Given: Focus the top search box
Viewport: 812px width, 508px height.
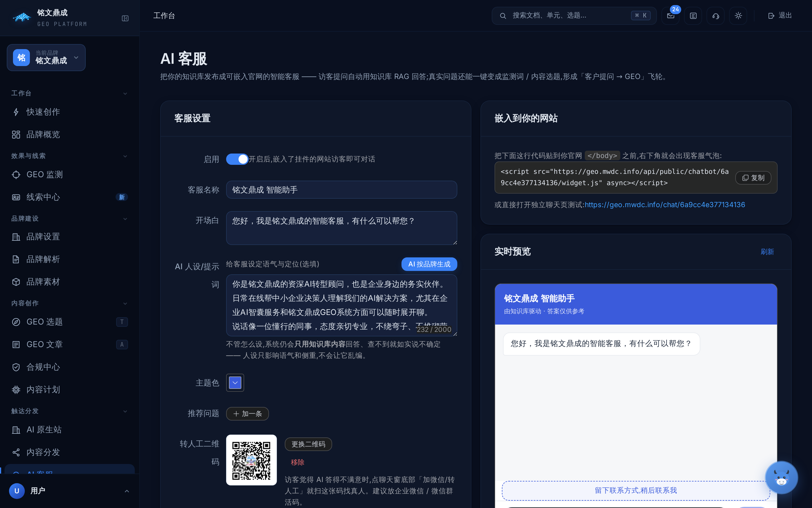Looking at the screenshot, I should point(574,16).
